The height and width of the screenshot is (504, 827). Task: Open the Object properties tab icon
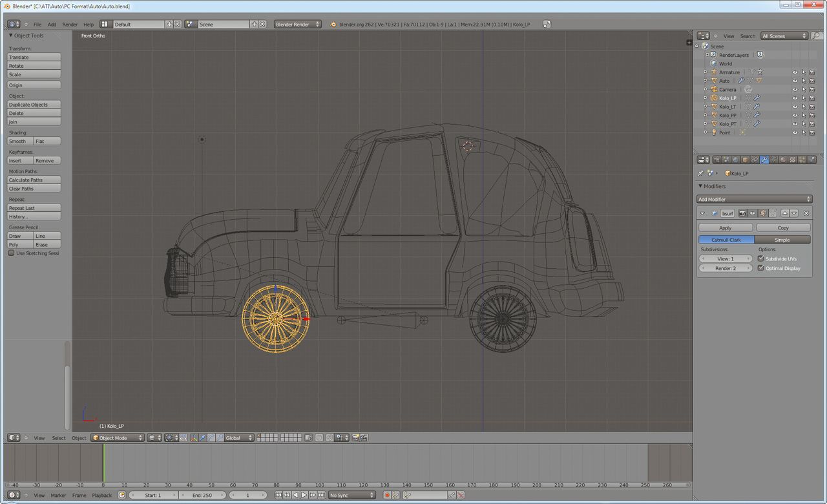(x=745, y=160)
